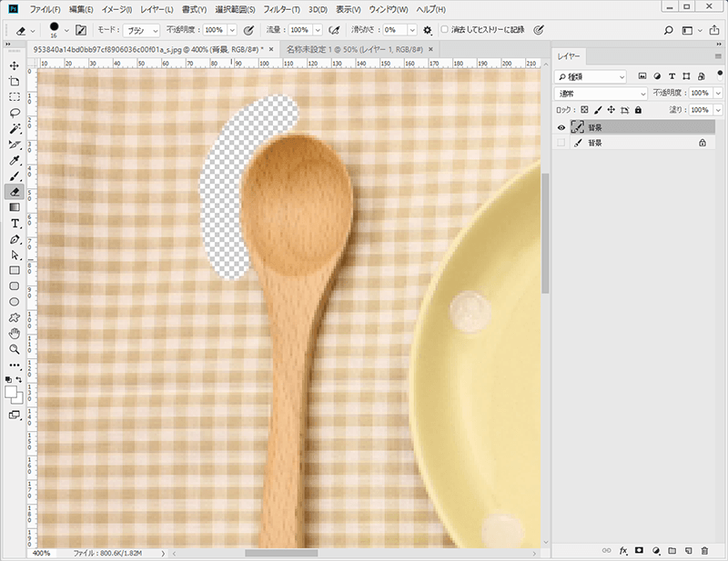Viewport: 728px width, 561px height.
Task: Open layer filter 種類 dropdown
Action: click(x=590, y=76)
